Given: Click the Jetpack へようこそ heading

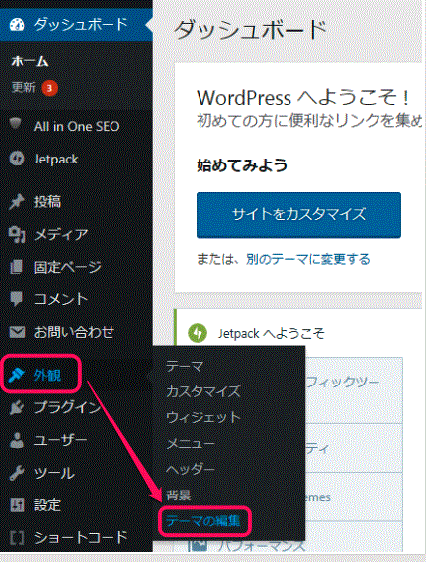Looking at the screenshot, I should point(271,334).
